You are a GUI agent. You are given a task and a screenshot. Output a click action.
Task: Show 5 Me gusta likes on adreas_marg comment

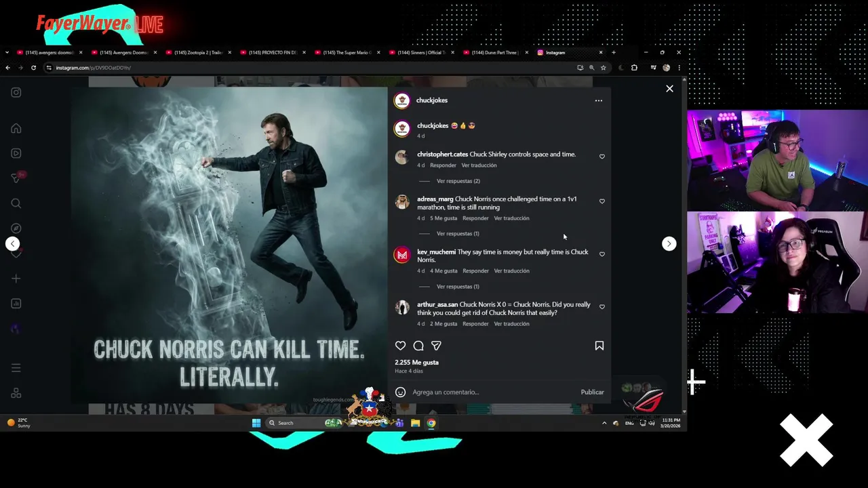pos(443,218)
